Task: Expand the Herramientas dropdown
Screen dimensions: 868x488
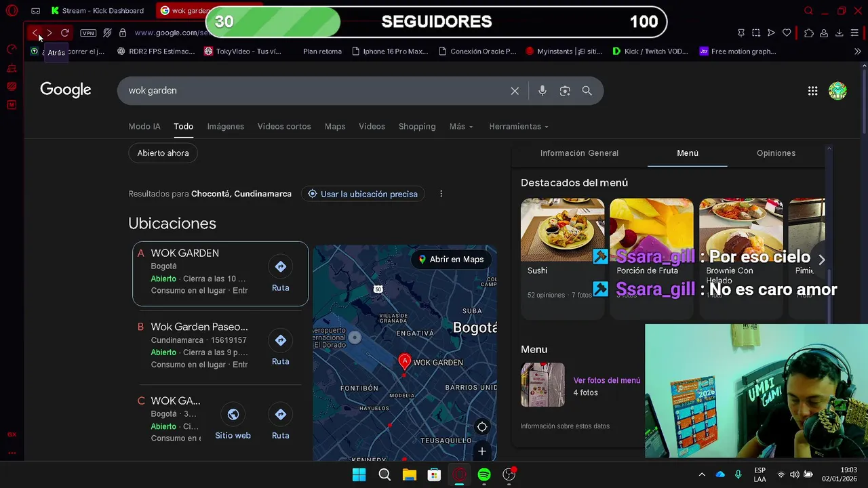Action: point(519,127)
